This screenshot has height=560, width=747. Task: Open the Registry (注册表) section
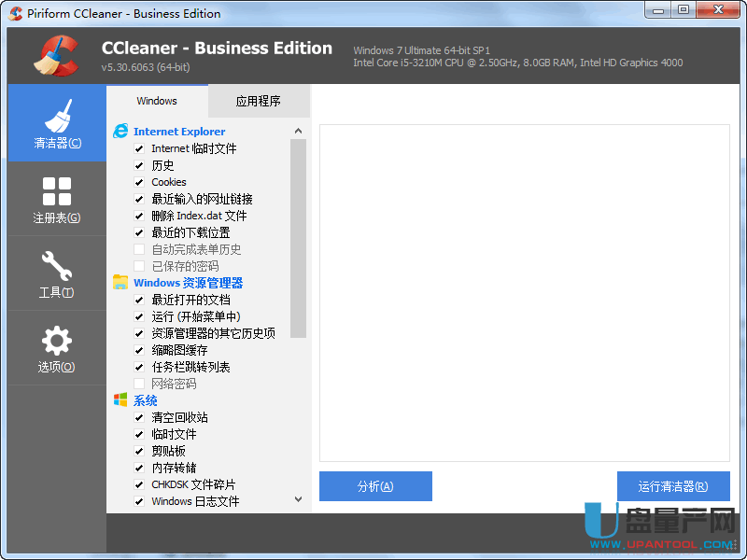pos(57,198)
